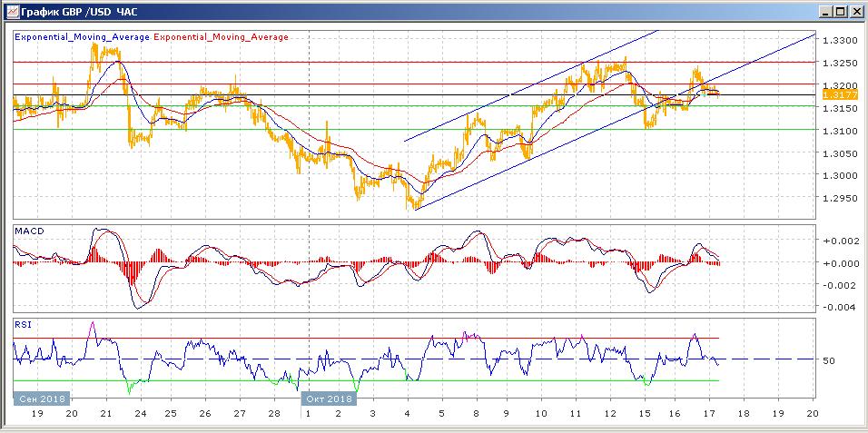Click the MACD -0.002 scale label

click(841, 285)
